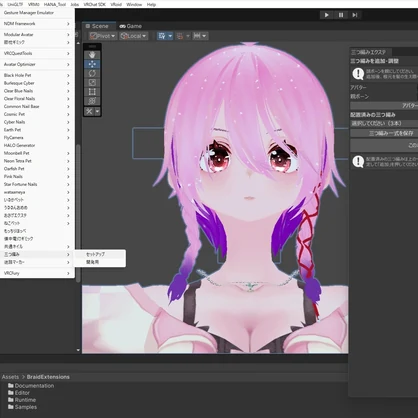Open Clear Floral Nails menu entry
This screenshot has width=418, height=418.
pos(37,99)
